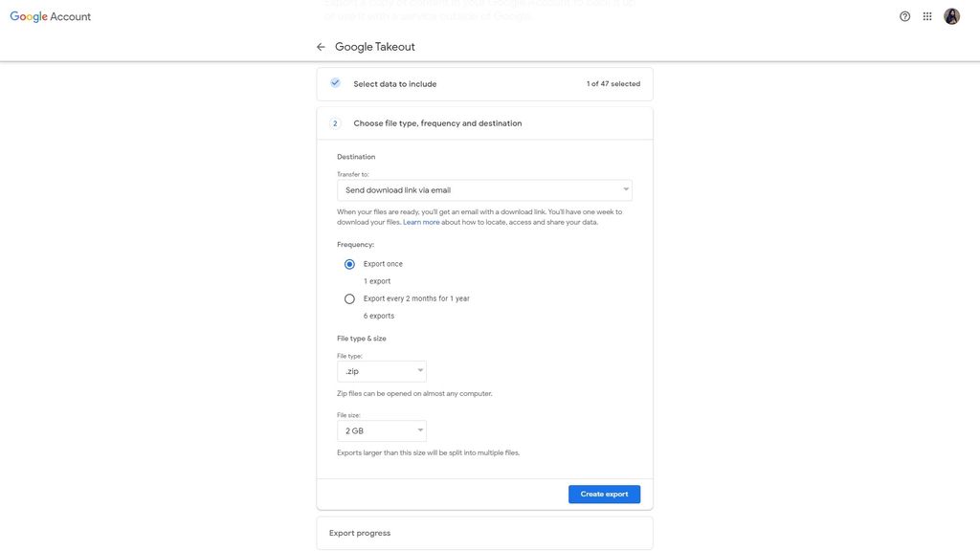
Task: Click the Account label in the header
Action: [x=72, y=14]
